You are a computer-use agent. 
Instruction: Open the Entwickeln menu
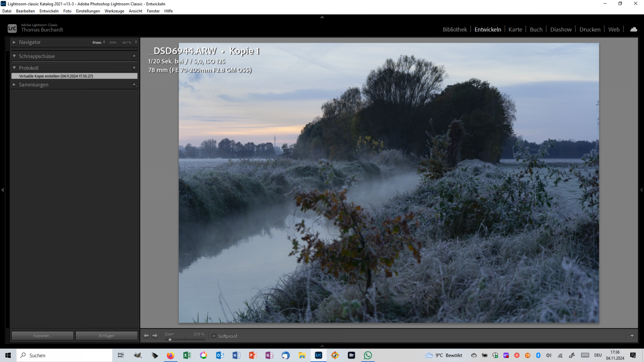(x=49, y=11)
